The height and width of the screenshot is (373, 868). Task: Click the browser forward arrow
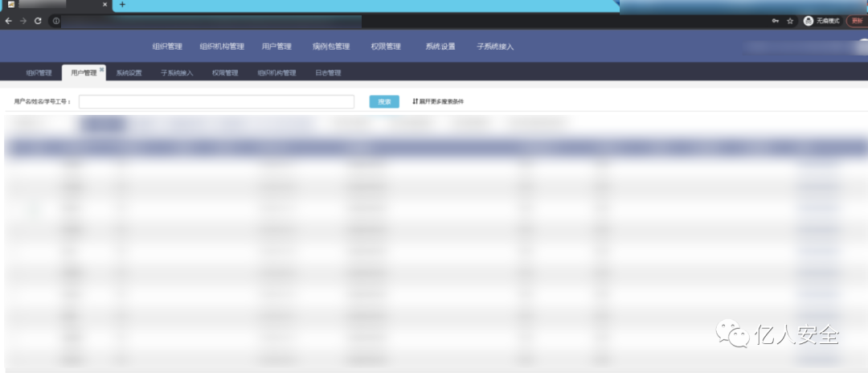tap(23, 21)
